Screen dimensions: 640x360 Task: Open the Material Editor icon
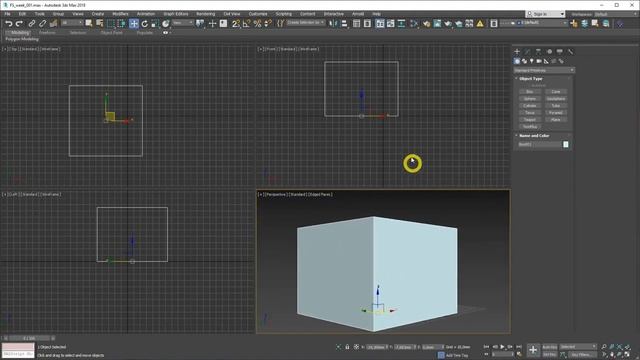414,24
